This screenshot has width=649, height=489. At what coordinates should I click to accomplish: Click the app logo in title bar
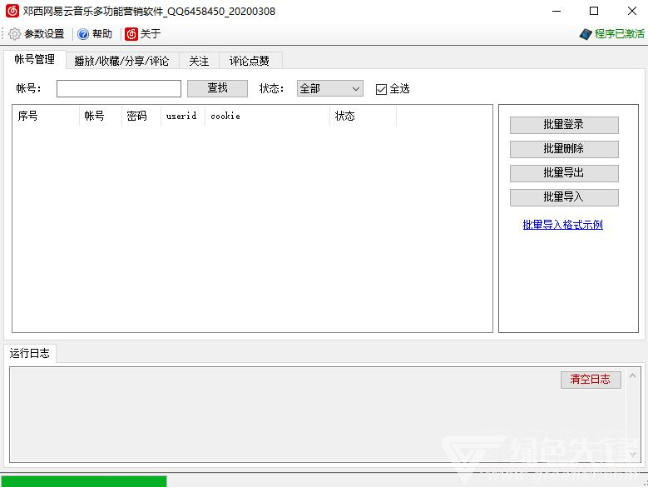12,11
